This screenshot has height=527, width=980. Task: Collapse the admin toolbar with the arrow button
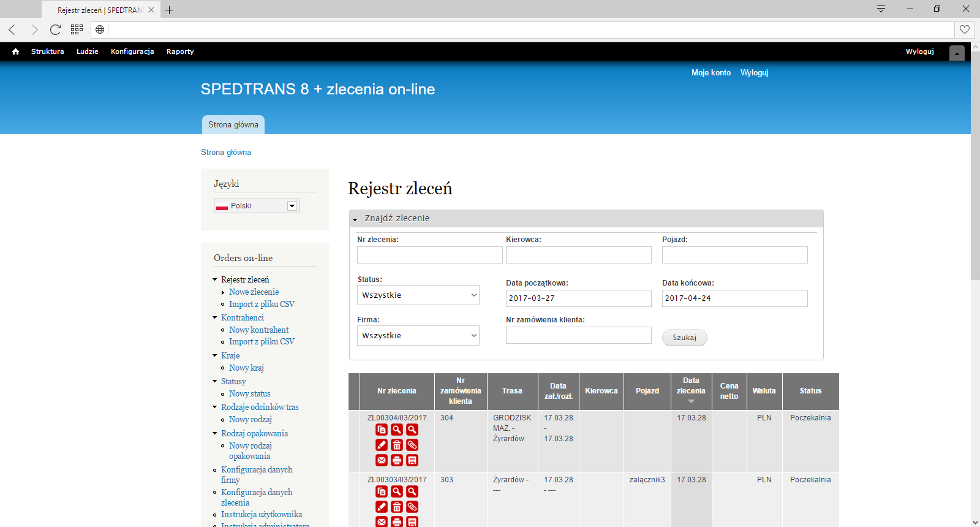pos(957,53)
